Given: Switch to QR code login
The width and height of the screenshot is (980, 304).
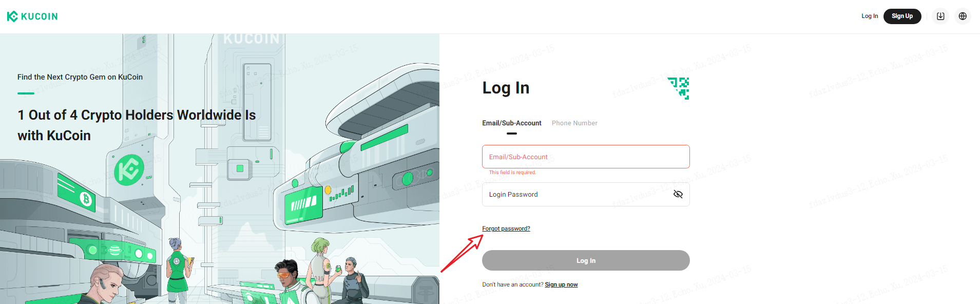Looking at the screenshot, I should pyautogui.click(x=678, y=88).
